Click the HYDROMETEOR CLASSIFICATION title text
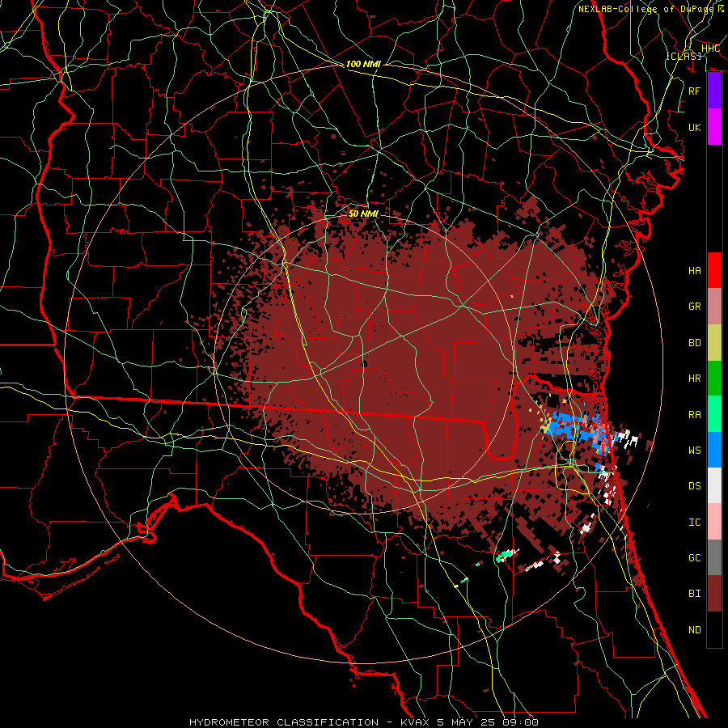This screenshot has height=728, width=728. click(284, 722)
